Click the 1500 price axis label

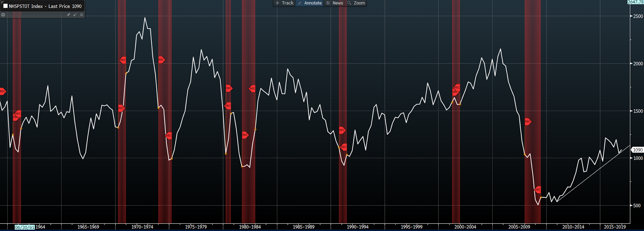point(638,111)
